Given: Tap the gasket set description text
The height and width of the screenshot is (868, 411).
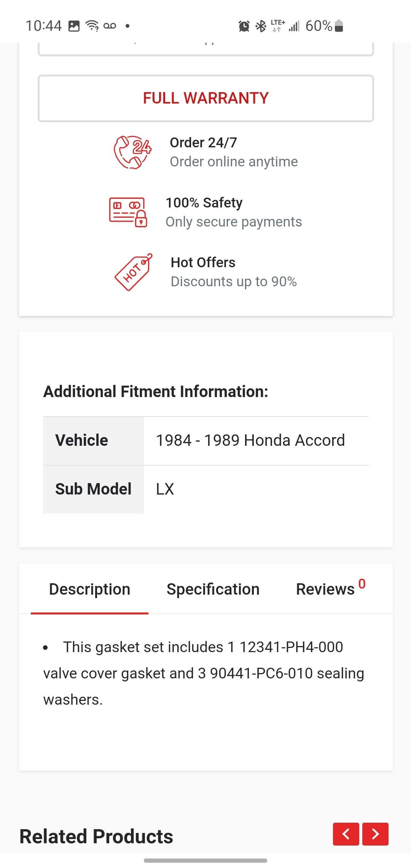Looking at the screenshot, I should coord(204,673).
